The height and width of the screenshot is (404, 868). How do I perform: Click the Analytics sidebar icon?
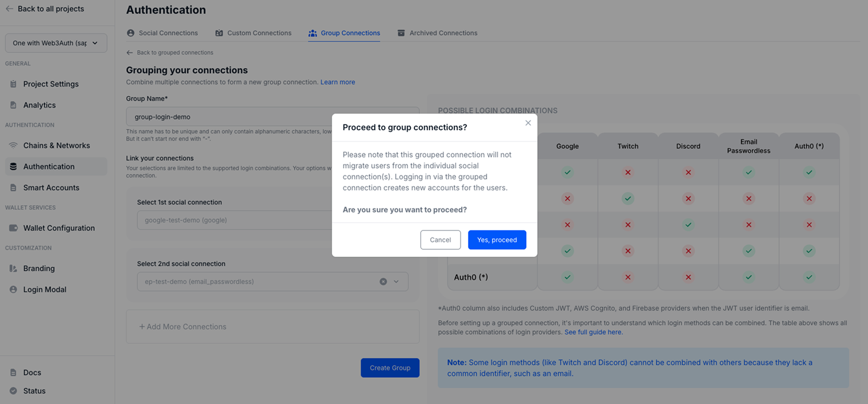13,105
